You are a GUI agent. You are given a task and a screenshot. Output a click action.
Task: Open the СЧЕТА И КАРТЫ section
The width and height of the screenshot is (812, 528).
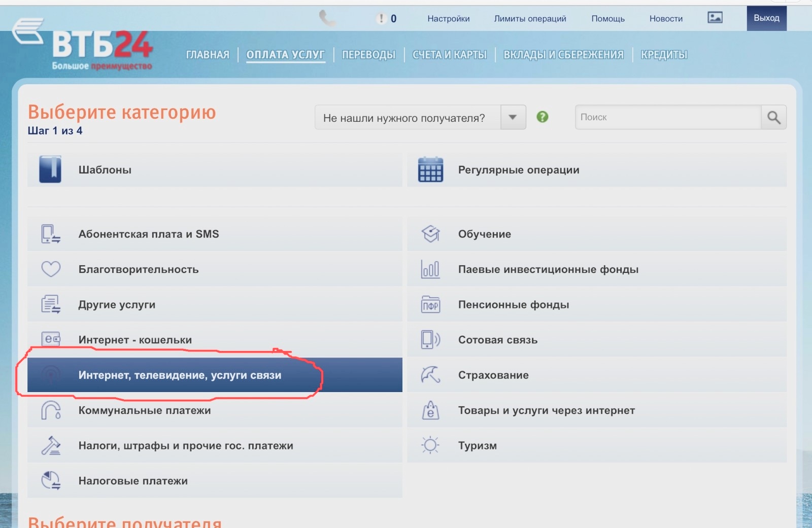pos(449,54)
